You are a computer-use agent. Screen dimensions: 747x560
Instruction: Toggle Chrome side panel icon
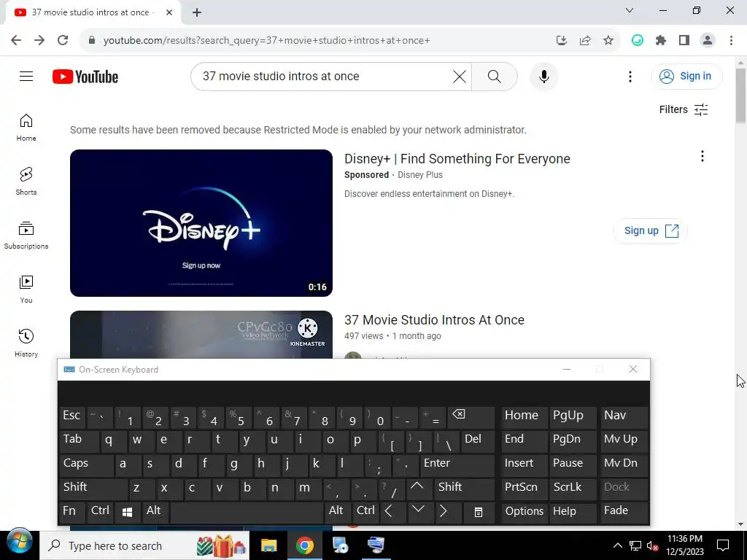[x=684, y=40]
